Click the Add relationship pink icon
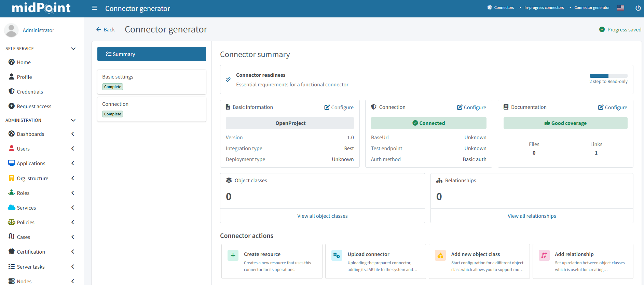Image resolution: width=644 pixels, height=285 pixels. 544,255
